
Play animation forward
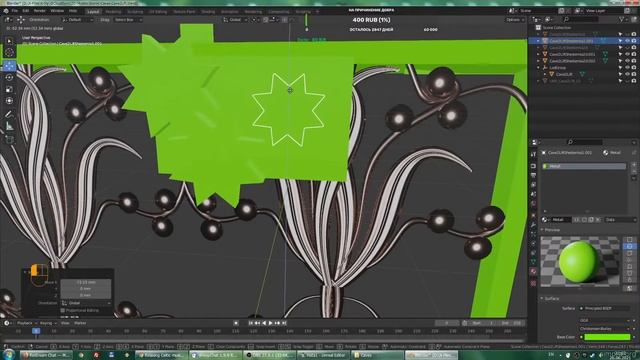click(271, 323)
